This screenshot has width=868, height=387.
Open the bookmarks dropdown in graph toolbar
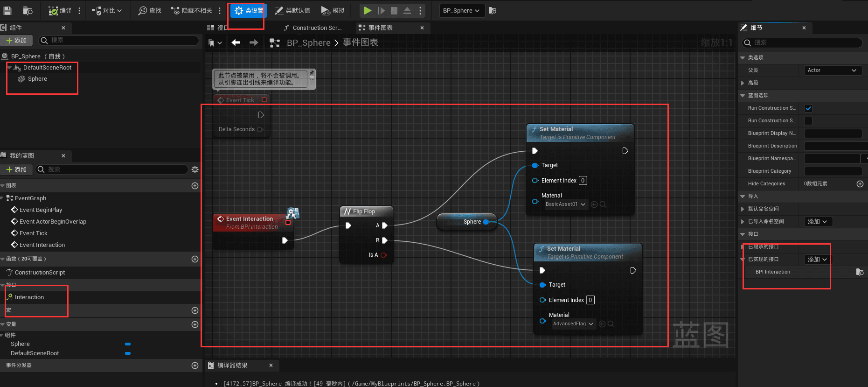(x=215, y=43)
